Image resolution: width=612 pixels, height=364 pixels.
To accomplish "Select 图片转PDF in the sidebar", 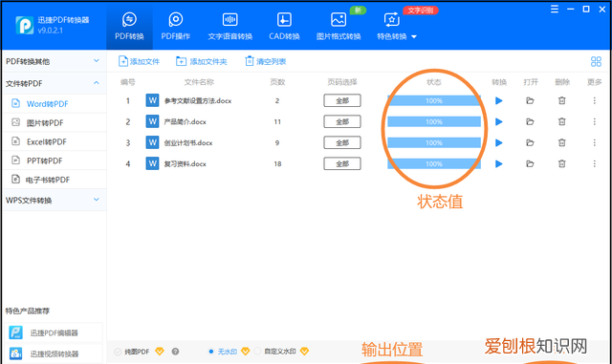I will 54,122.
